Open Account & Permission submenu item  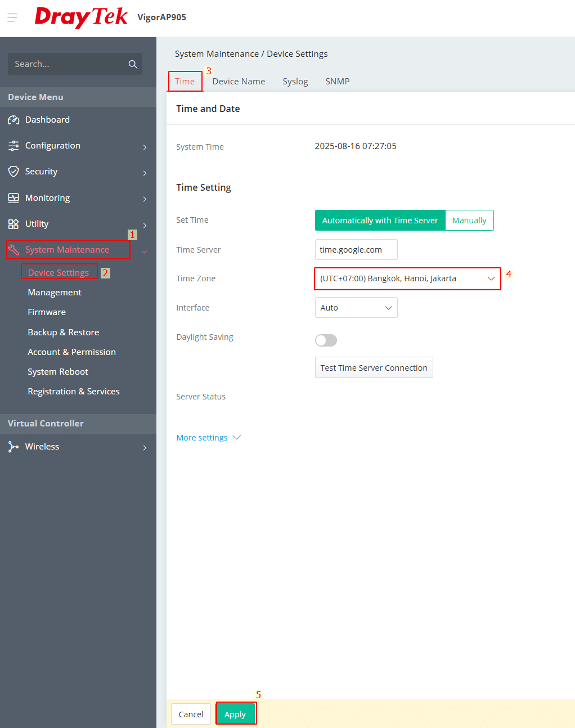tap(72, 352)
